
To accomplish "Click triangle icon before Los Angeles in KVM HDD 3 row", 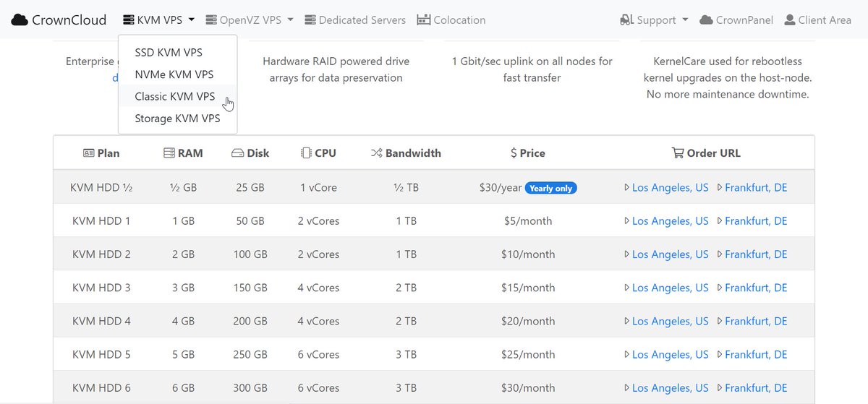I will (x=626, y=288).
